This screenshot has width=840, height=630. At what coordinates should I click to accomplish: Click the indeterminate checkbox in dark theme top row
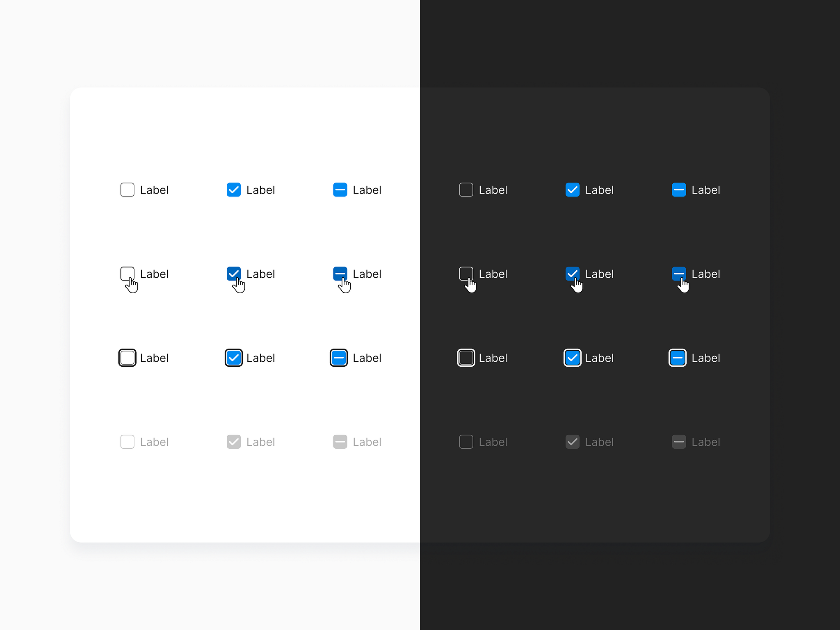tap(678, 190)
